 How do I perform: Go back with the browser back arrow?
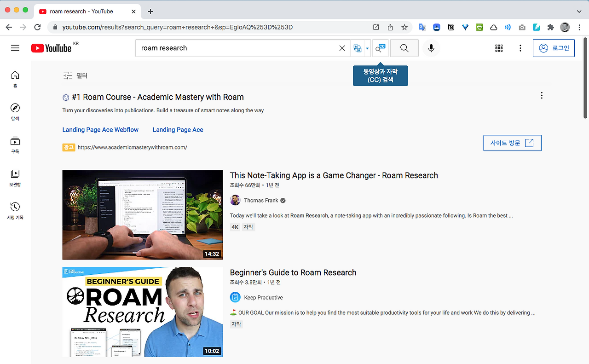pos(9,27)
